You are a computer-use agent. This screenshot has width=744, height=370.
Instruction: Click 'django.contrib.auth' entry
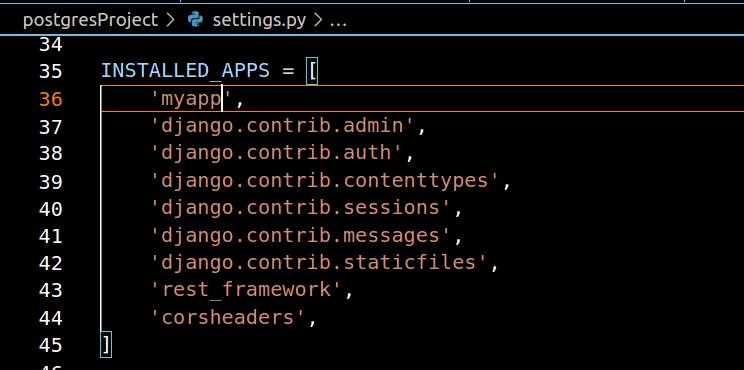[277, 153]
